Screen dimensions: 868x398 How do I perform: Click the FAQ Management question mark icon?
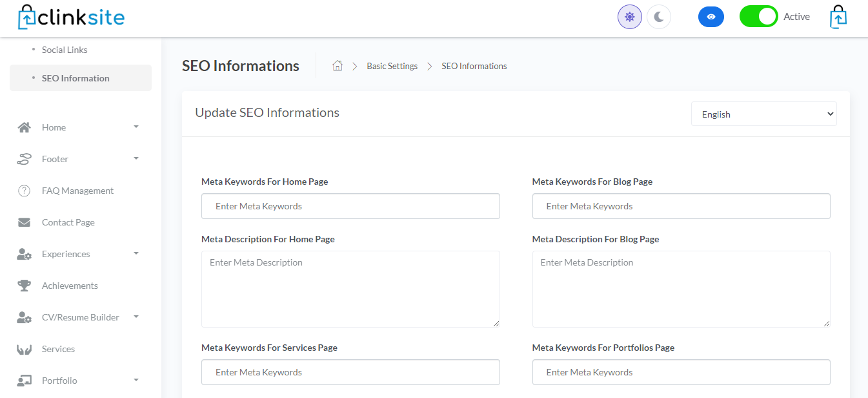pos(25,191)
